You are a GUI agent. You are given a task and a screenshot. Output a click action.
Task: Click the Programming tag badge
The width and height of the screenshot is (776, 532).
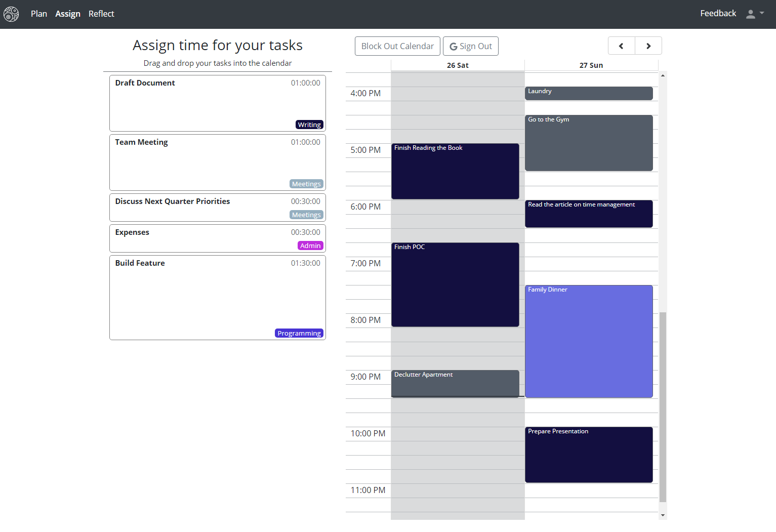click(x=299, y=333)
